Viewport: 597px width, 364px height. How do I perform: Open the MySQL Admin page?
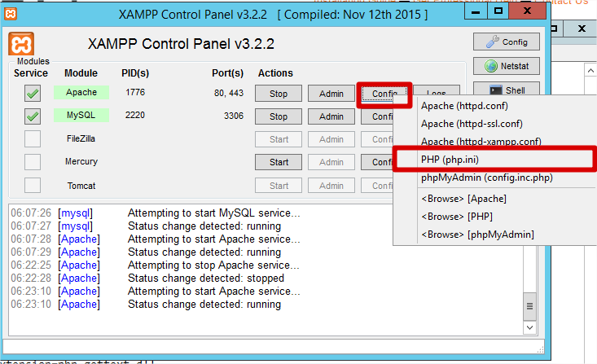[x=331, y=116]
